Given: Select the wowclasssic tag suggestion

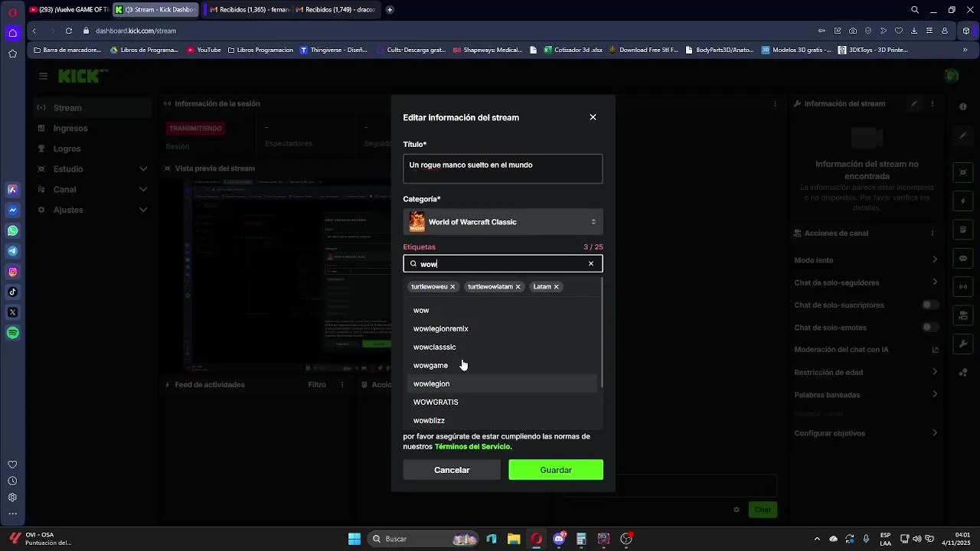Looking at the screenshot, I should pyautogui.click(x=501, y=347).
